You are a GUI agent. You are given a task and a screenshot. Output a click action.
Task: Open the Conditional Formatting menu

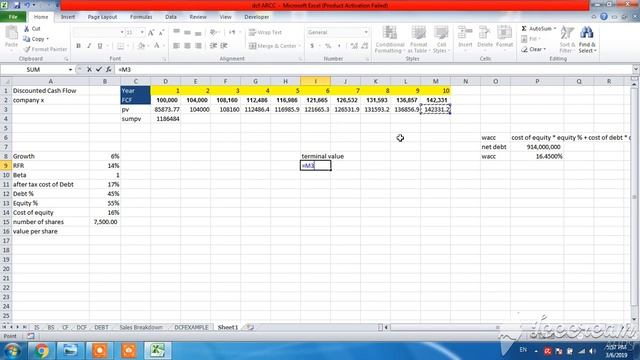click(389, 39)
